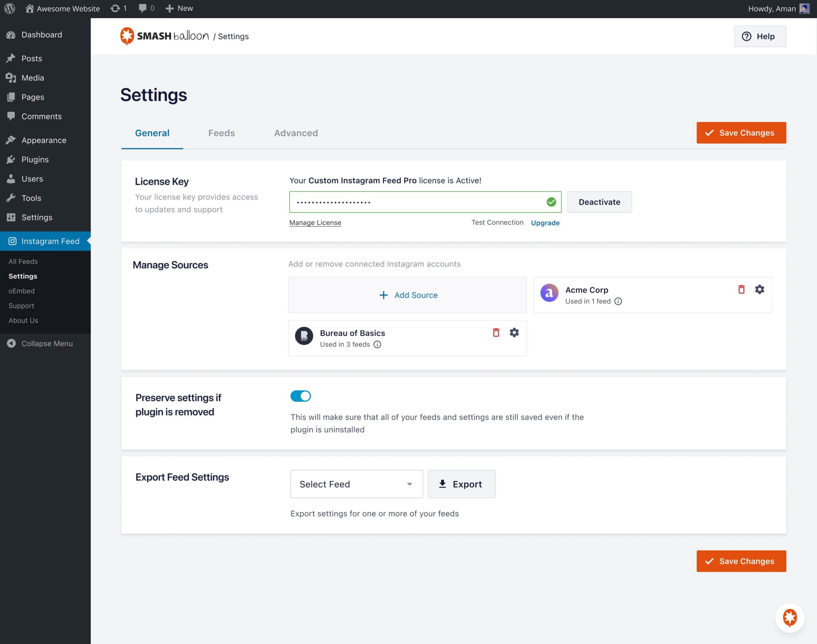Screen dimensions: 817x644
Task: Click the Add Source button
Action: pos(407,295)
